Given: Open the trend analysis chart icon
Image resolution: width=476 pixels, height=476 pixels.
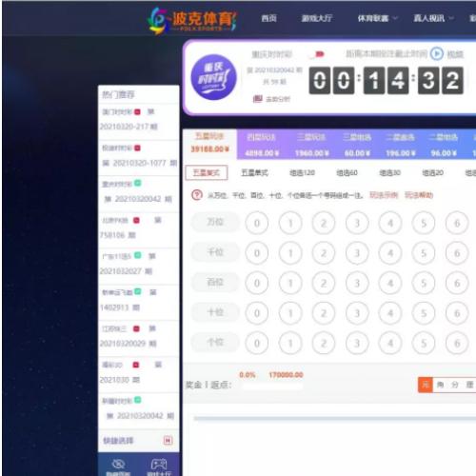Looking at the screenshot, I should tap(257, 99).
